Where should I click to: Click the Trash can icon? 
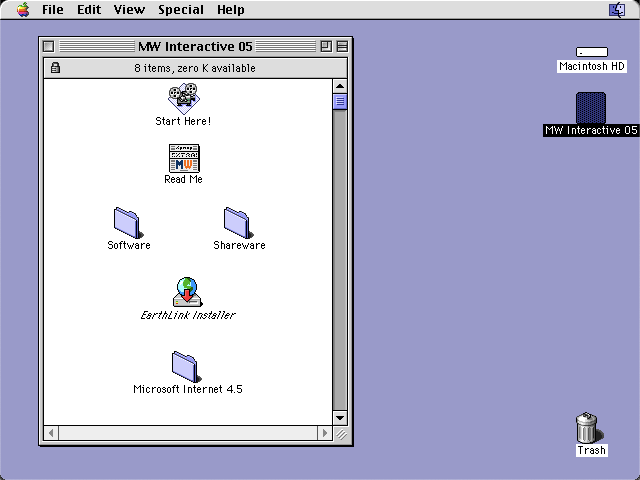click(x=589, y=427)
